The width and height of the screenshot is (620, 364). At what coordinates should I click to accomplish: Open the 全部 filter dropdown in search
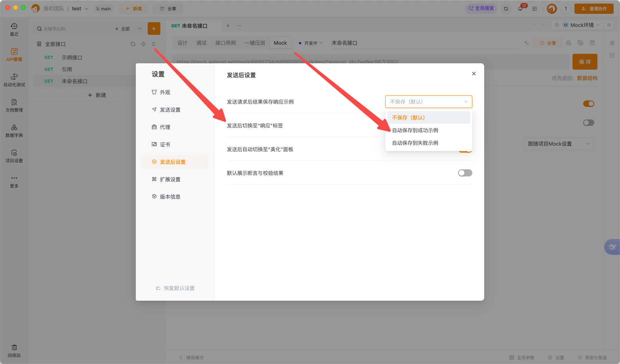(x=128, y=29)
